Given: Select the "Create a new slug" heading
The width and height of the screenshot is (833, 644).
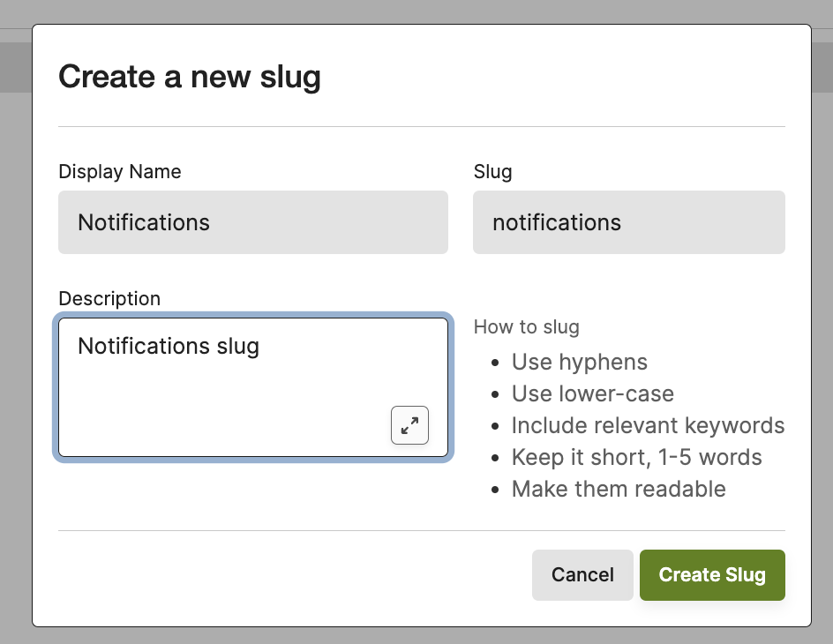Looking at the screenshot, I should tap(190, 77).
